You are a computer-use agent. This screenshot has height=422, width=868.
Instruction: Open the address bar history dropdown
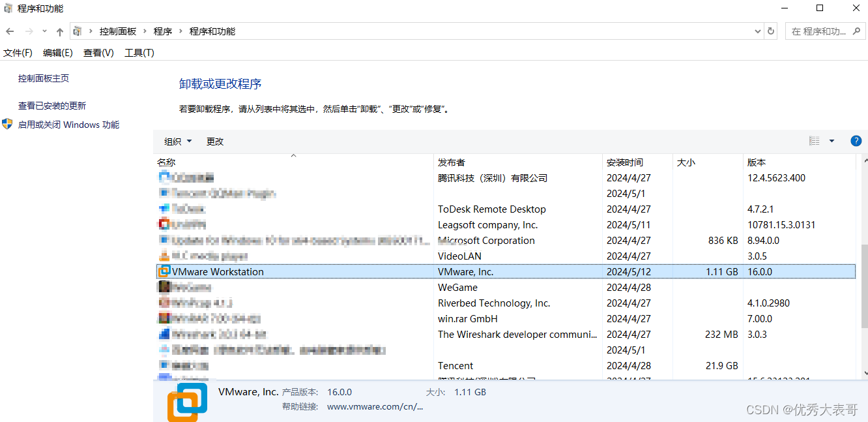pos(758,31)
